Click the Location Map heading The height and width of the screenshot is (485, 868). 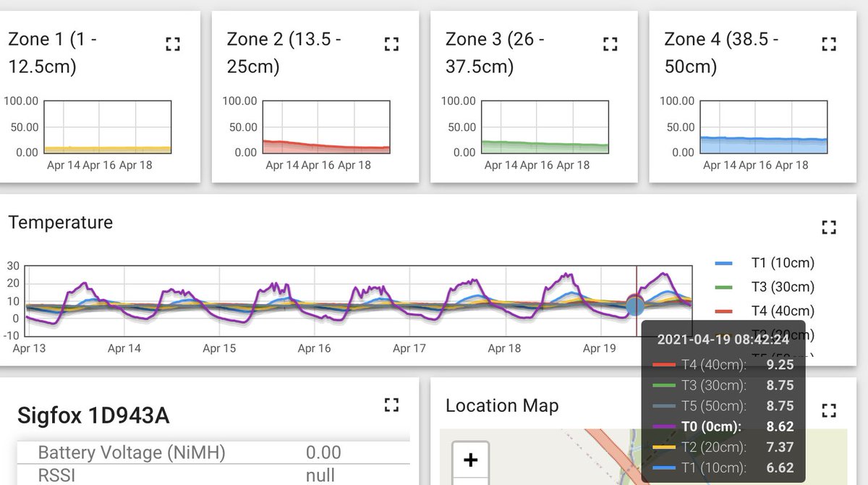[502, 405]
